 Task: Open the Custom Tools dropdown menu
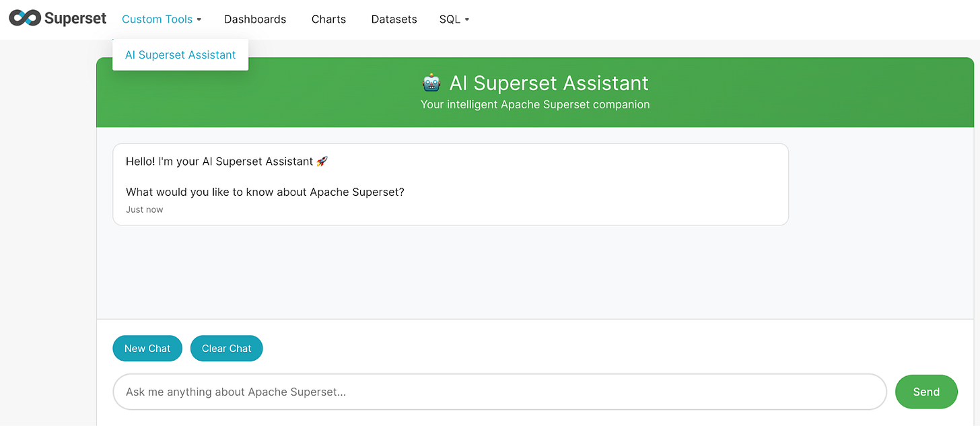tap(162, 20)
